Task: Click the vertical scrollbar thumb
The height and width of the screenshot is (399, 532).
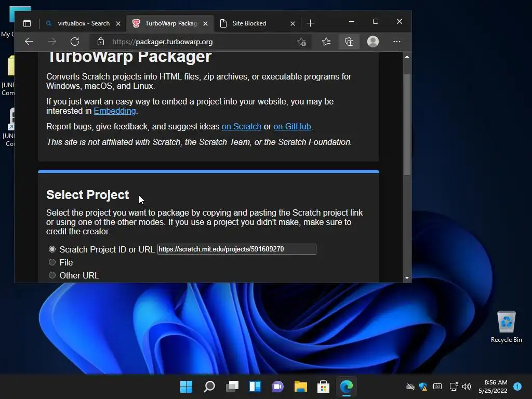Action: (x=407, y=125)
